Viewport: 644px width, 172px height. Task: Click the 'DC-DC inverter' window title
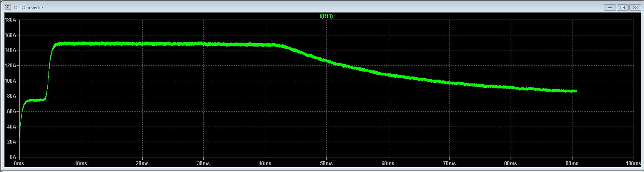point(28,7)
